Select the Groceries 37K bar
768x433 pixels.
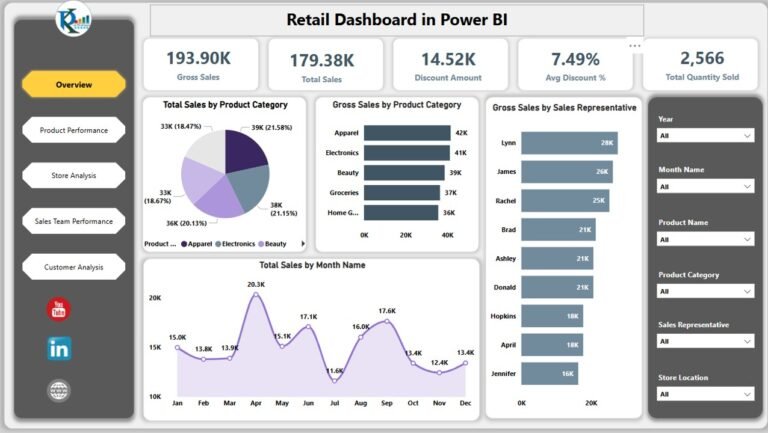[402, 192]
